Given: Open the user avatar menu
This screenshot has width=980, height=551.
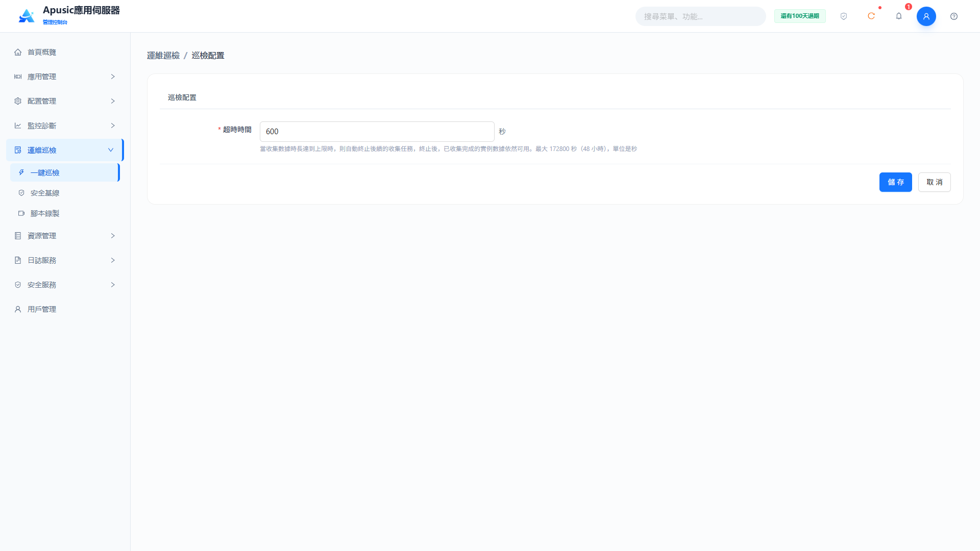Looking at the screenshot, I should pos(926,16).
